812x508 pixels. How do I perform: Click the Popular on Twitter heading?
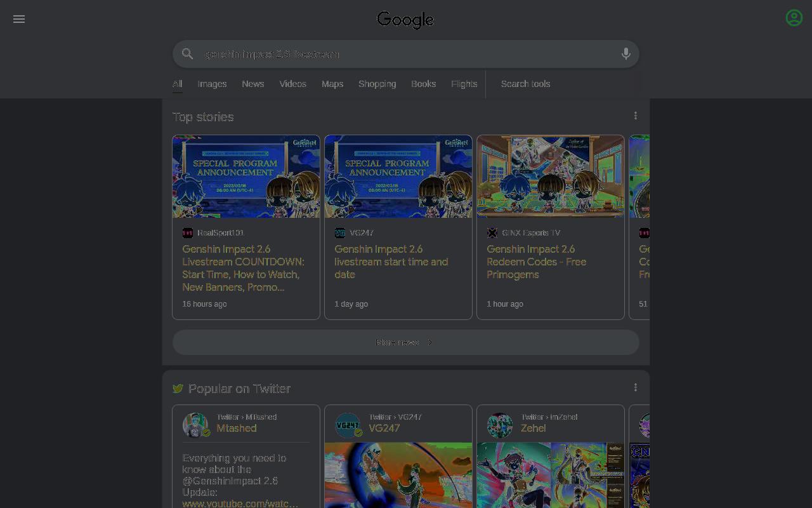coord(239,389)
